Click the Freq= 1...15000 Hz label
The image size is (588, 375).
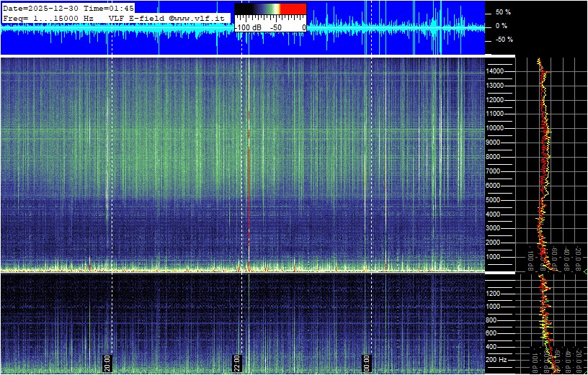pyautogui.click(x=48, y=17)
